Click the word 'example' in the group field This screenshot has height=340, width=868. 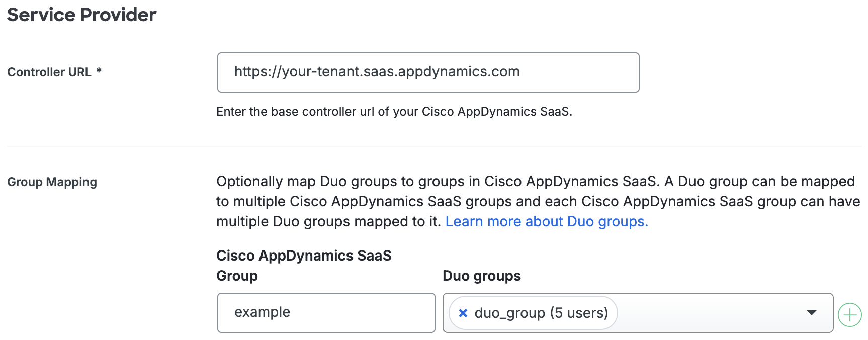(262, 312)
